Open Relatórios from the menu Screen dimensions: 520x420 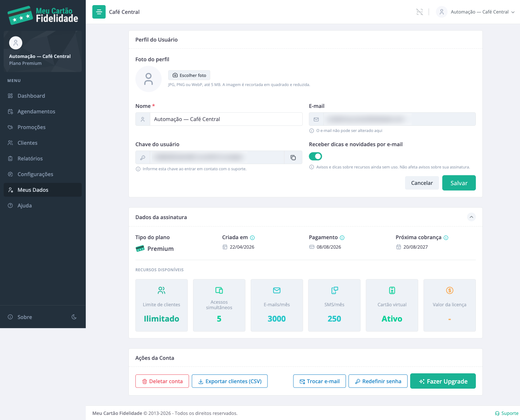pyautogui.click(x=43, y=159)
